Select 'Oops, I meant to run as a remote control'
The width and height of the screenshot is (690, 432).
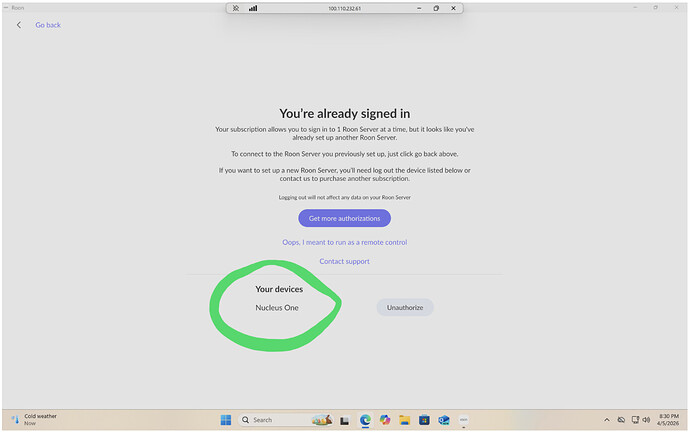tap(344, 242)
